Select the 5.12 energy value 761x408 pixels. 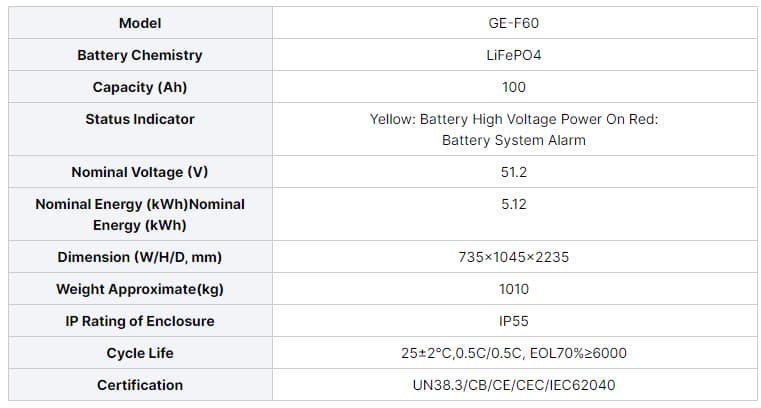point(513,204)
